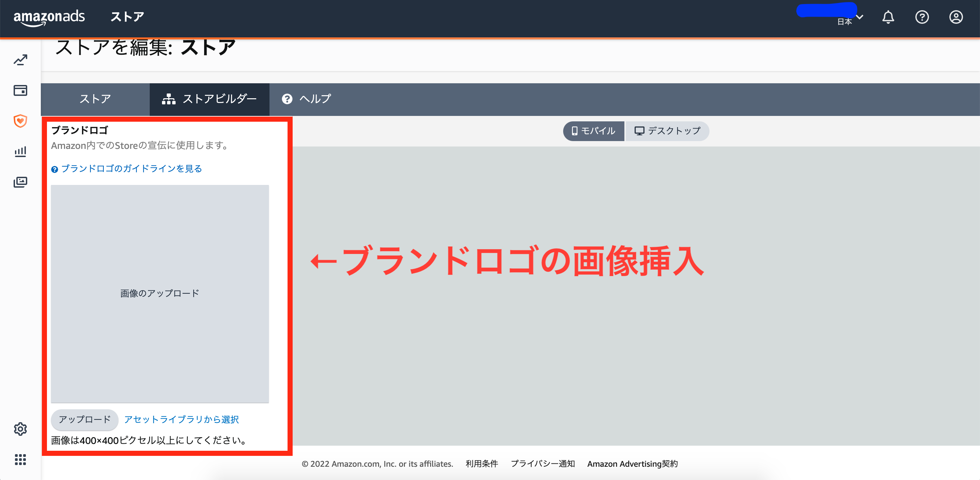Open the shield heart sidebar icon

point(20,121)
